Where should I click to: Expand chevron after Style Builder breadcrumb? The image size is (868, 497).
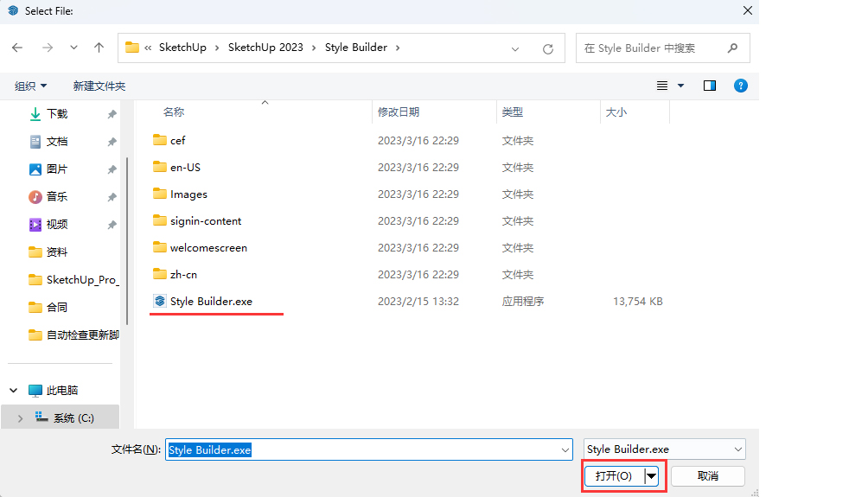click(398, 48)
